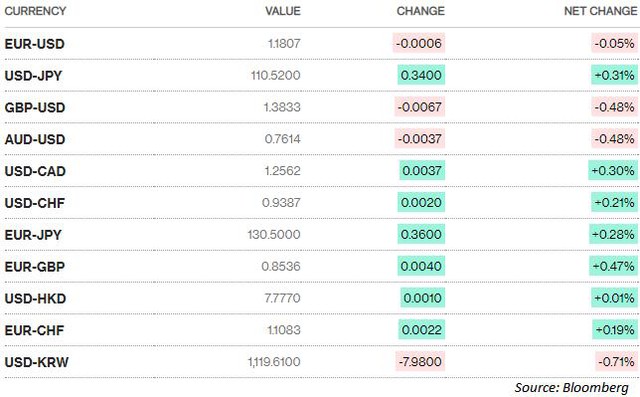
Task: Select the GBP-USD row label
Action: point(35,107)
